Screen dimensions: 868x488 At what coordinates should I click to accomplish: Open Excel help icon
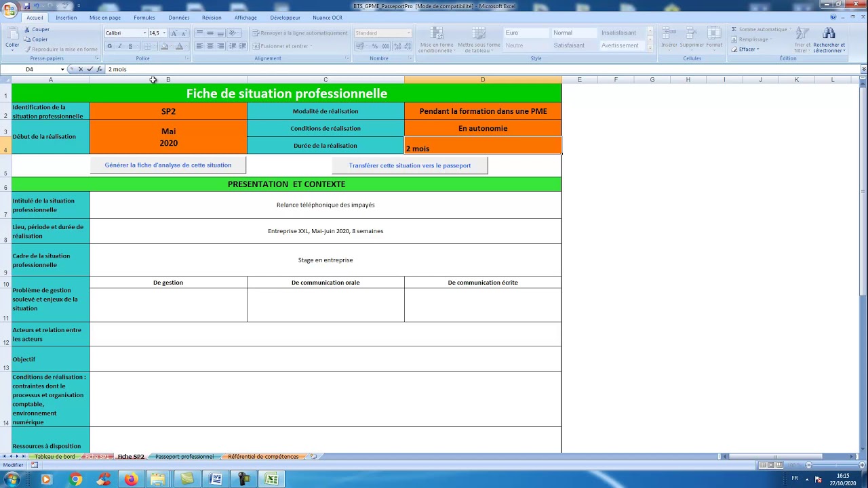click(x=833, y=18)
